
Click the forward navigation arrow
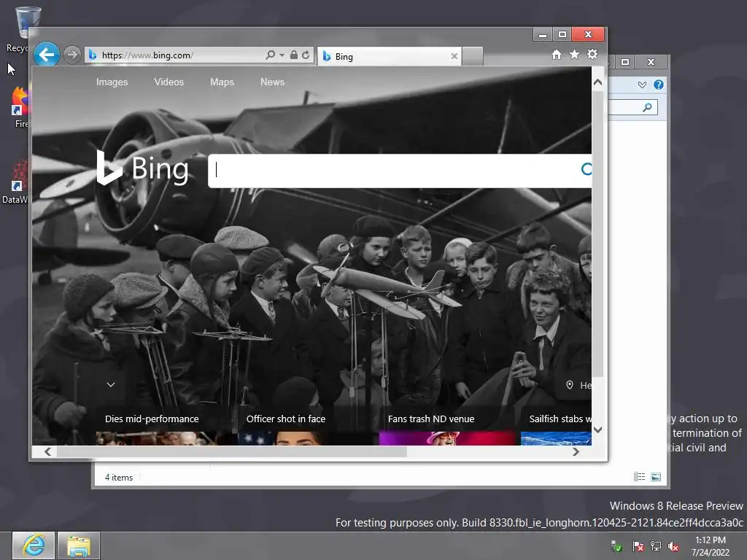(72, 55)
